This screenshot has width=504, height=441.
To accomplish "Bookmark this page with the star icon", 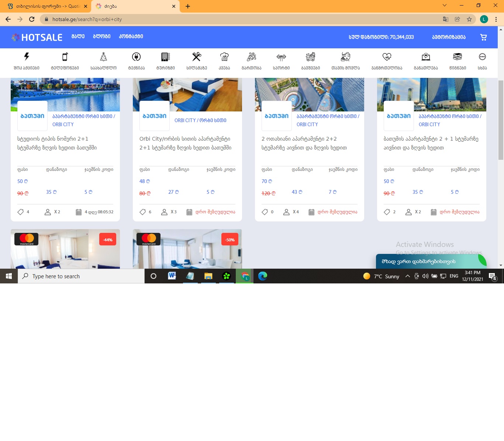I will click(469, 19).
